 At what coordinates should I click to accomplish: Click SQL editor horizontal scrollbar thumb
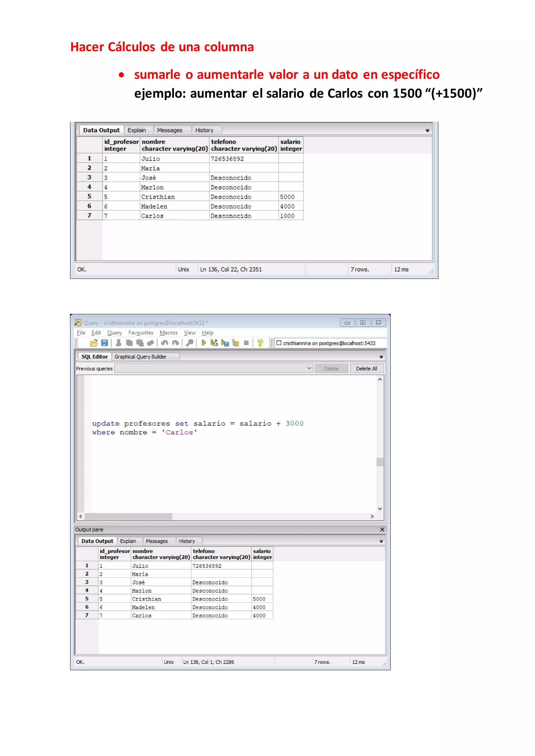(x=129, y=516)
